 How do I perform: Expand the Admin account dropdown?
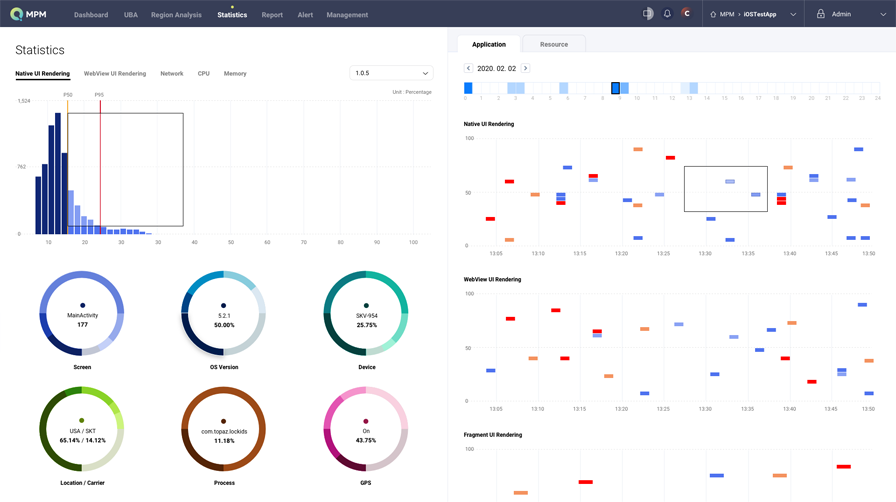coord(883,14)
